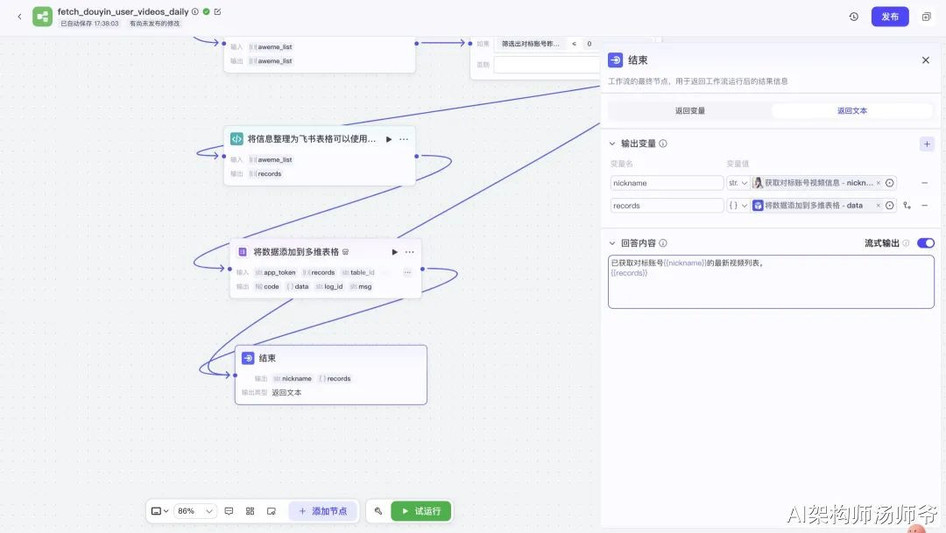Open variable selector for nickname row

pos(889,183)
